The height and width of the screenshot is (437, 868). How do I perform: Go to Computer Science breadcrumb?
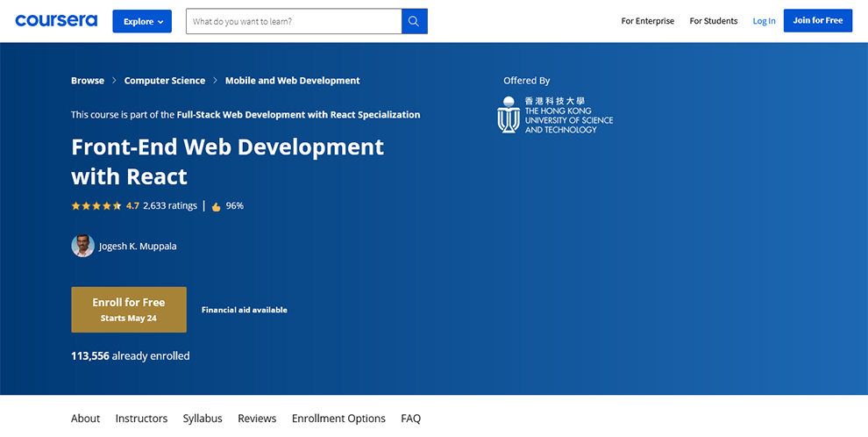click(165, 81)
